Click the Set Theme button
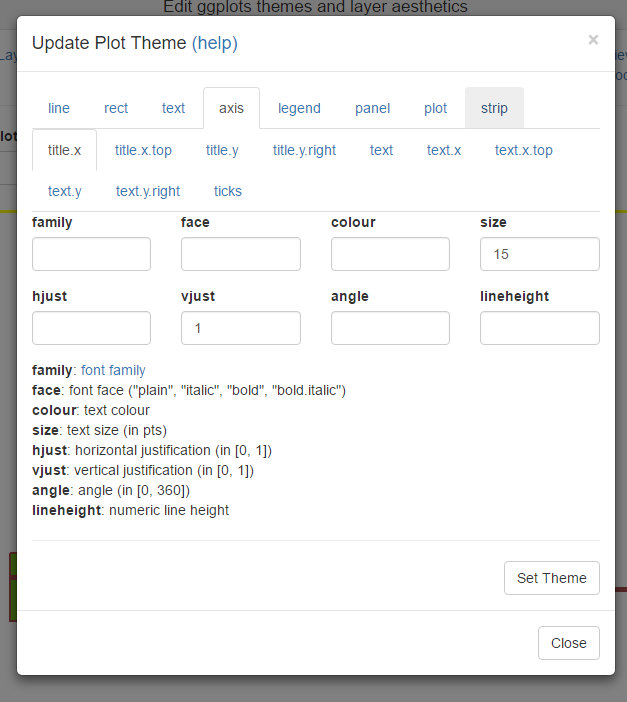627x702 pixels. point(552,578)
